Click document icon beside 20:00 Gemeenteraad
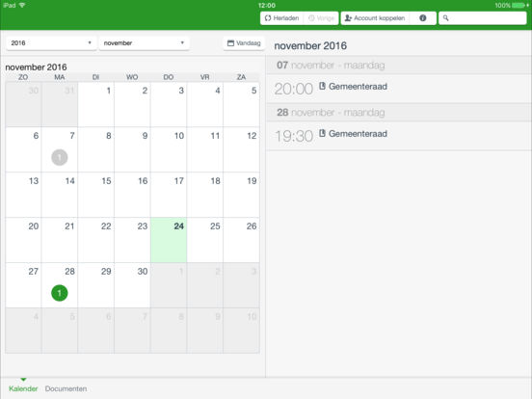Image resolution: width=532 pixels, height=399 pixels. click(322, 86)
